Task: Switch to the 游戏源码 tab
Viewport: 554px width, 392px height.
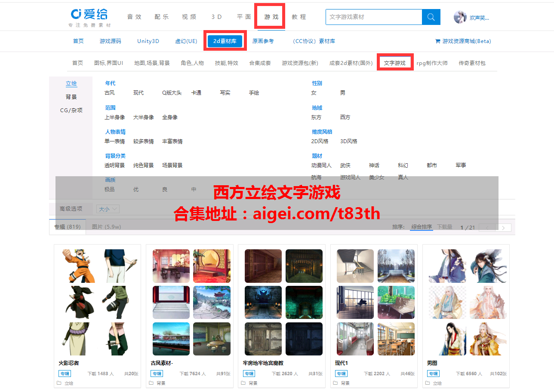Action: pos(111,41)
